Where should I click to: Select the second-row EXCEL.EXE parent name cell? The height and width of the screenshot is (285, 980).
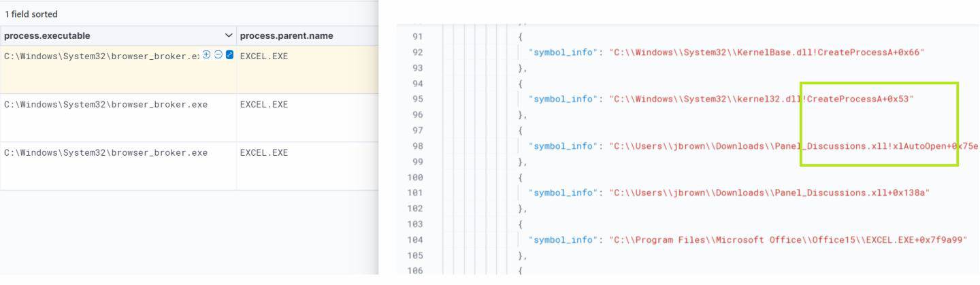pyautogui.click(x=264, y=105)
